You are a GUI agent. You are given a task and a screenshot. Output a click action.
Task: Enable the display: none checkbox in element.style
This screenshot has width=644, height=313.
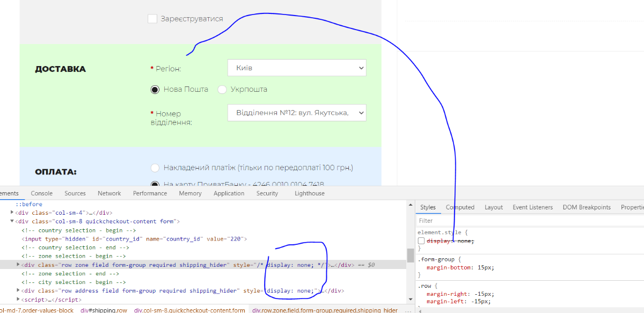click(421, 241)
